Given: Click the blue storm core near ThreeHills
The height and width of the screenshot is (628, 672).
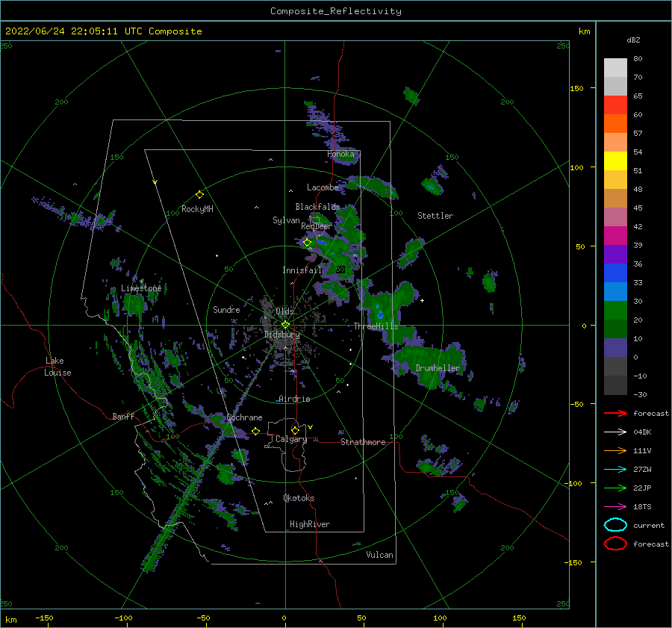Looking at the screenshot, I should pos(380,315).
